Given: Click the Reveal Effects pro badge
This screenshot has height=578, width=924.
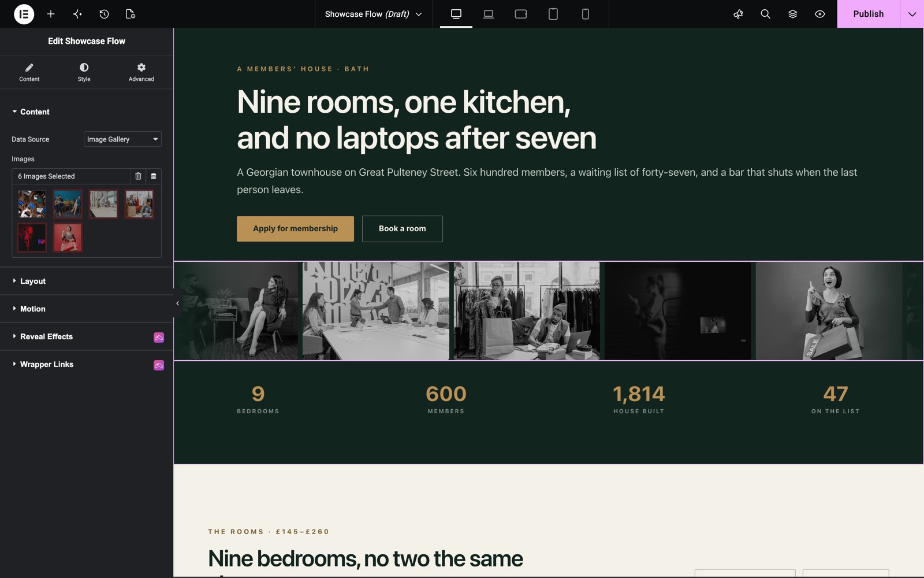Looking at the screenshot, I should [159, 338].
